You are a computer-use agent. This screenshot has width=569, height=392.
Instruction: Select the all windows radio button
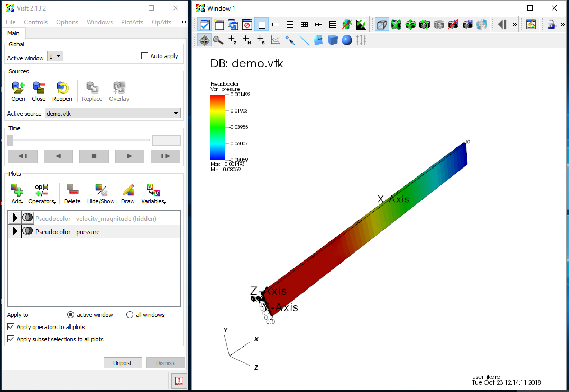click(x=130, y=315)
